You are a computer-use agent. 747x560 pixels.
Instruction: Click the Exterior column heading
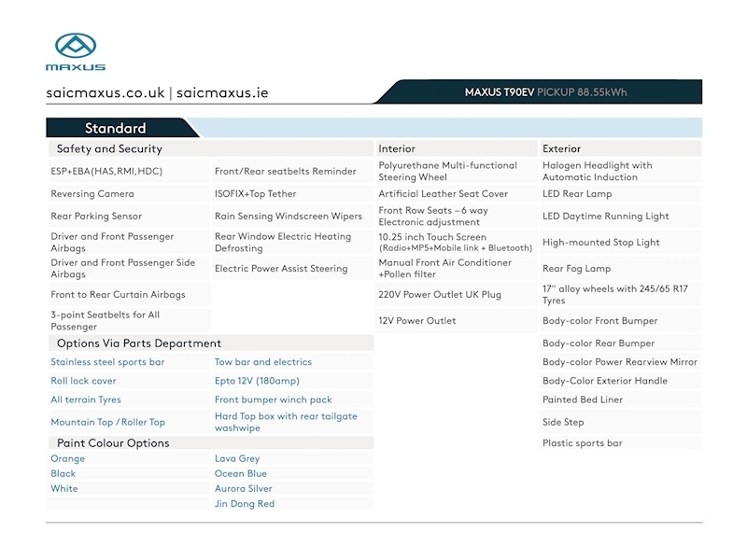click(x=561, y=149)
